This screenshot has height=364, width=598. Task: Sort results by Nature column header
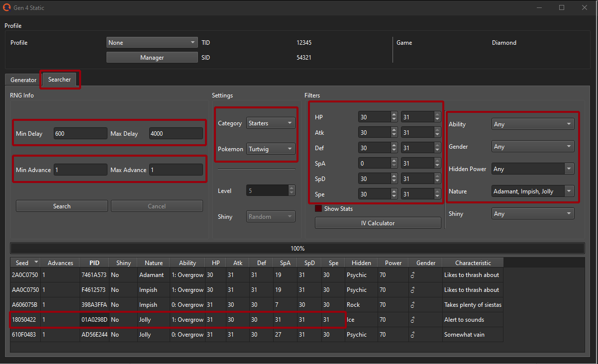point(154,263)
